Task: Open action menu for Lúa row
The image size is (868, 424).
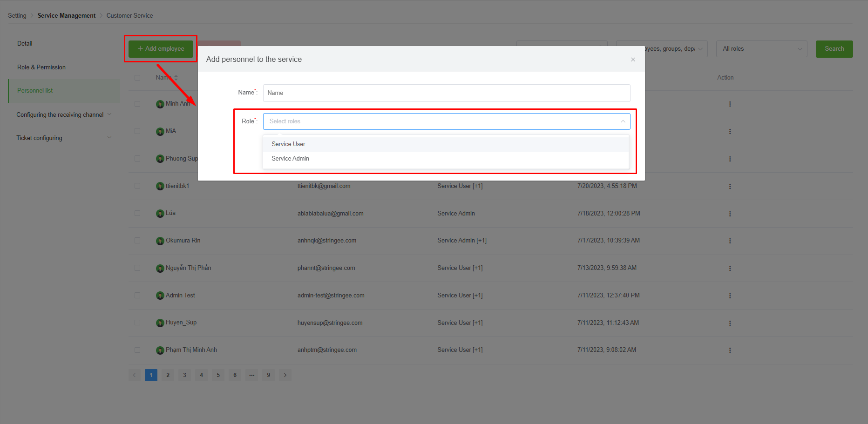Action: (x=730, y=214)
